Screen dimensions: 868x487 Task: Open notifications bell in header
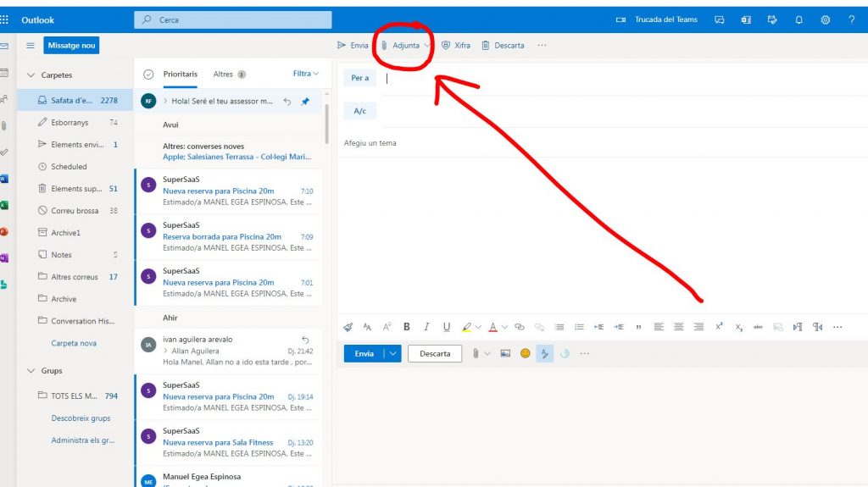coord(798,19)
